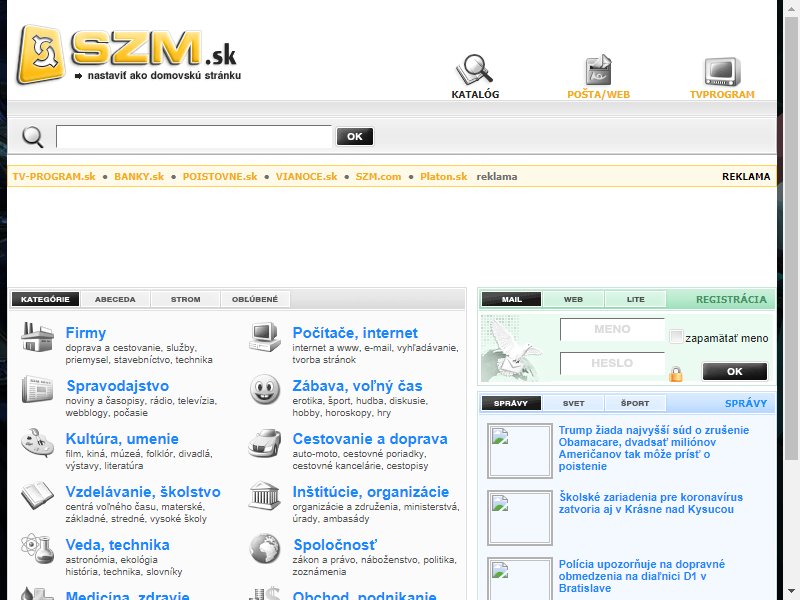Open the Počítače, internet category link
The width and height of the screenshot is (800, 600).
[355, 333]
